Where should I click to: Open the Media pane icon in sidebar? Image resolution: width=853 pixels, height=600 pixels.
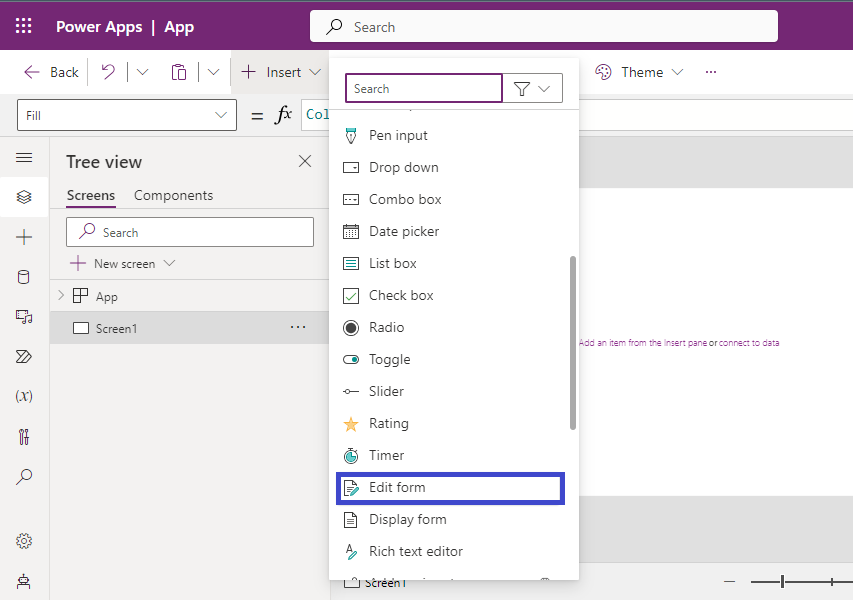click(x=24, y=317)
